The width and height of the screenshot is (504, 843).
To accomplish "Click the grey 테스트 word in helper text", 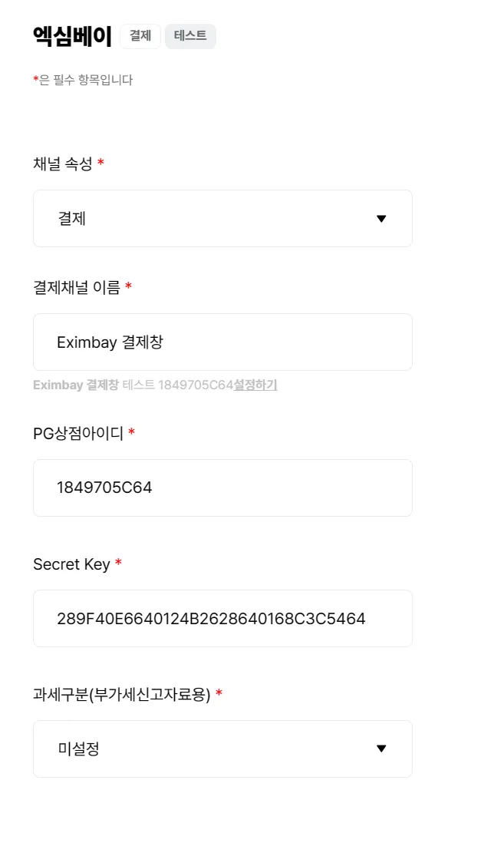I will coord(138,385).
